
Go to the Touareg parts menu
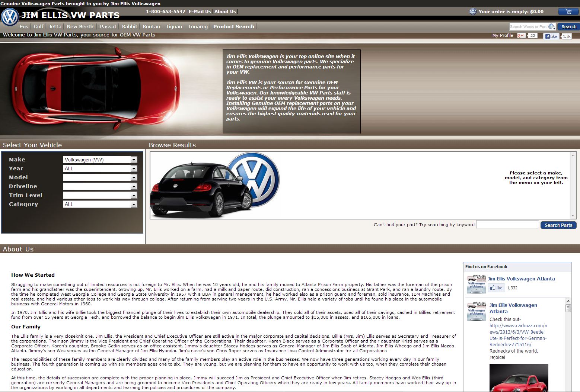197,26
